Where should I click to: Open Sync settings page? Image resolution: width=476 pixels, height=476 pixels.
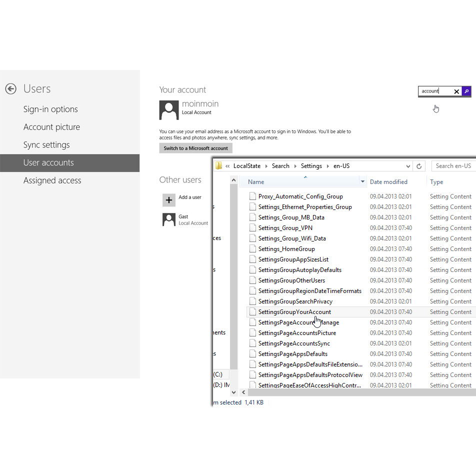[46, 145]
